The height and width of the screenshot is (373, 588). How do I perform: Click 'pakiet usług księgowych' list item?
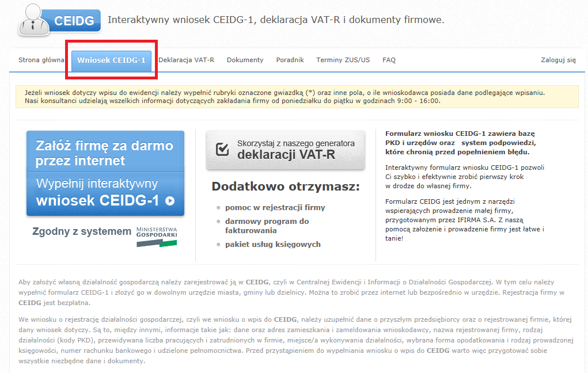pos(272,245)
